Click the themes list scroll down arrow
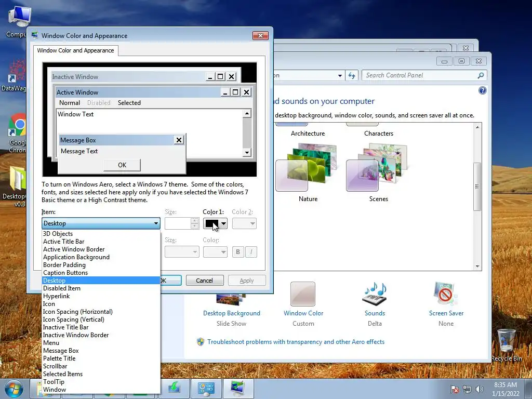Screen dimensions: 532x399 [477, 267]
